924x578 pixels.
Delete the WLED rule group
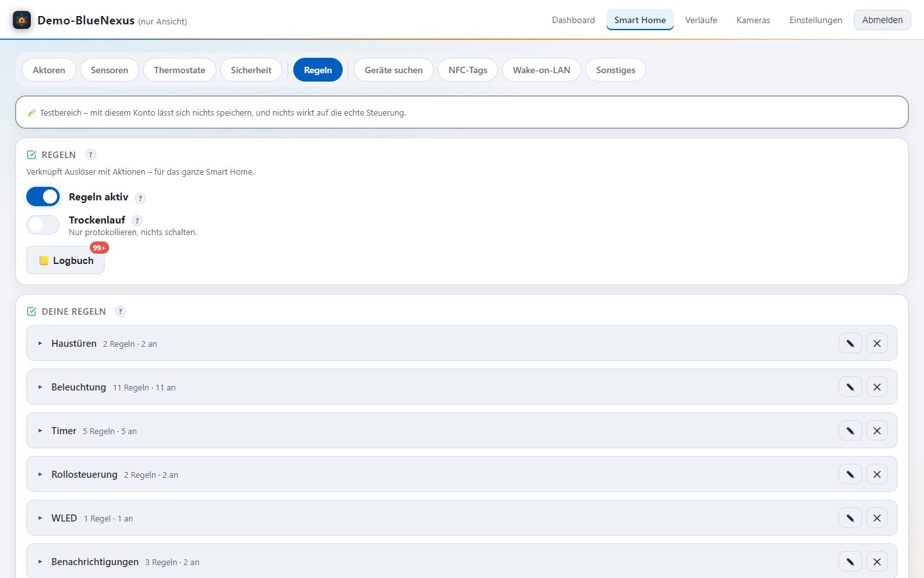[877, 518]
